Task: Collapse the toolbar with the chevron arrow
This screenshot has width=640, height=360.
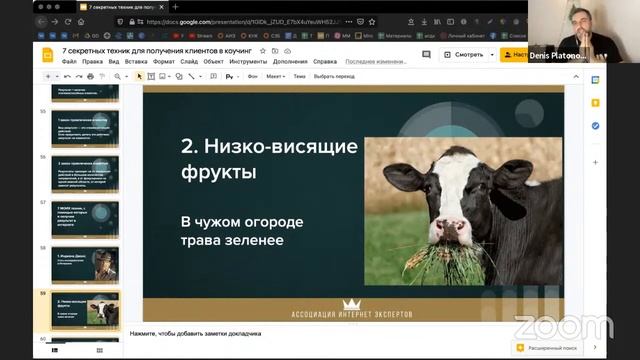Action: [576, 76]
